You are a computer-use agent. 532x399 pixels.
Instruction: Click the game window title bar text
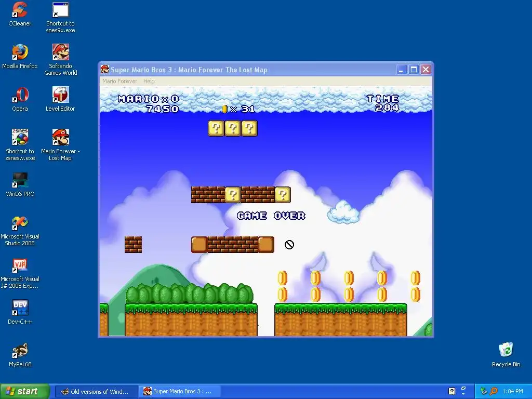click(x=189, y=70)
